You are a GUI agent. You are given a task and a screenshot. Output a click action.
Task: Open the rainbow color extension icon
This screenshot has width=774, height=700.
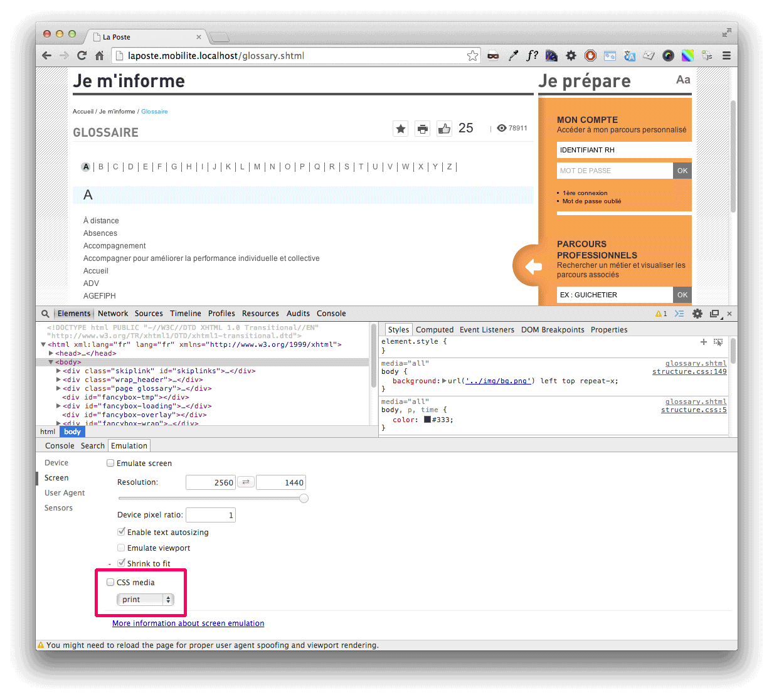[x=687, y=56]
